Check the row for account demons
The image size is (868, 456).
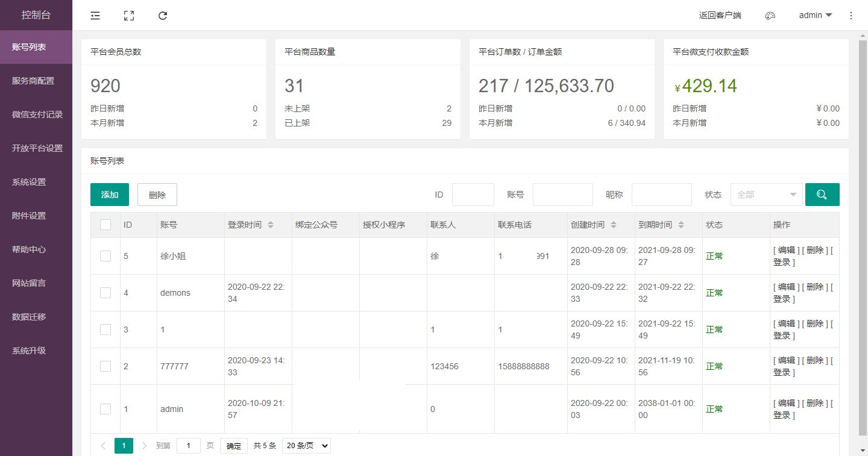click(x=105, y=293)
